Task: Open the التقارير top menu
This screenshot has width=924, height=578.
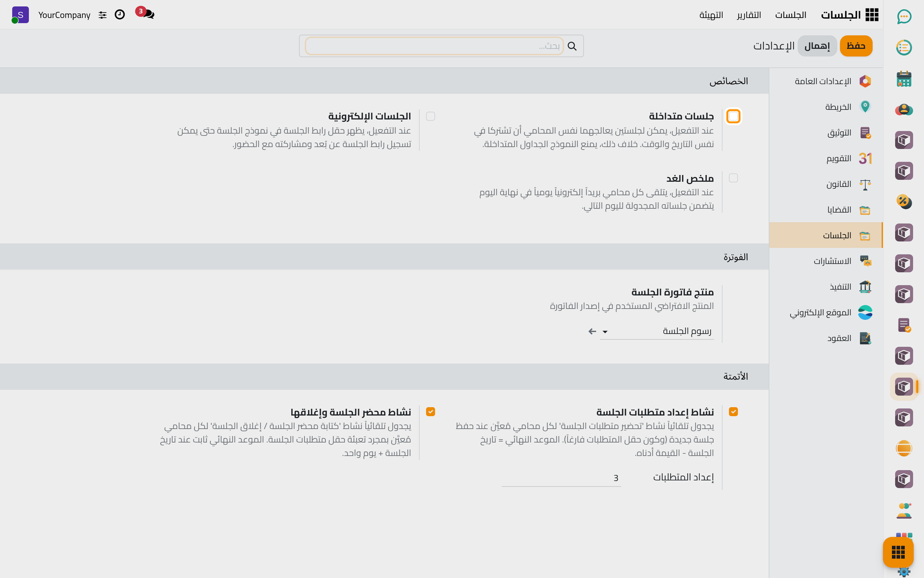Action: pos(749,15)
